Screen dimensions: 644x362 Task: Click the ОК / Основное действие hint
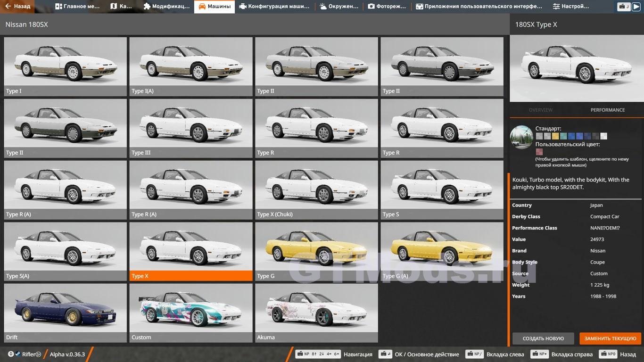[420, 354]
